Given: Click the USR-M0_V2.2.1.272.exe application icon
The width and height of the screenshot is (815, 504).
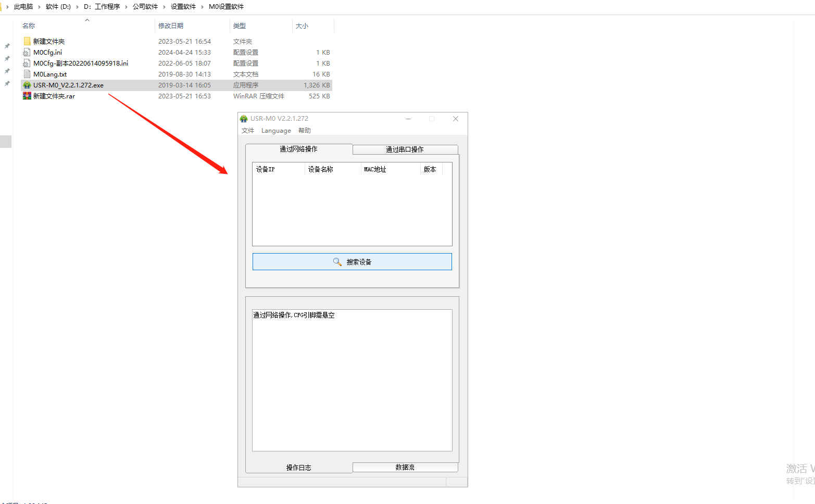Looking at the screenshot, I should coord(27,85).
